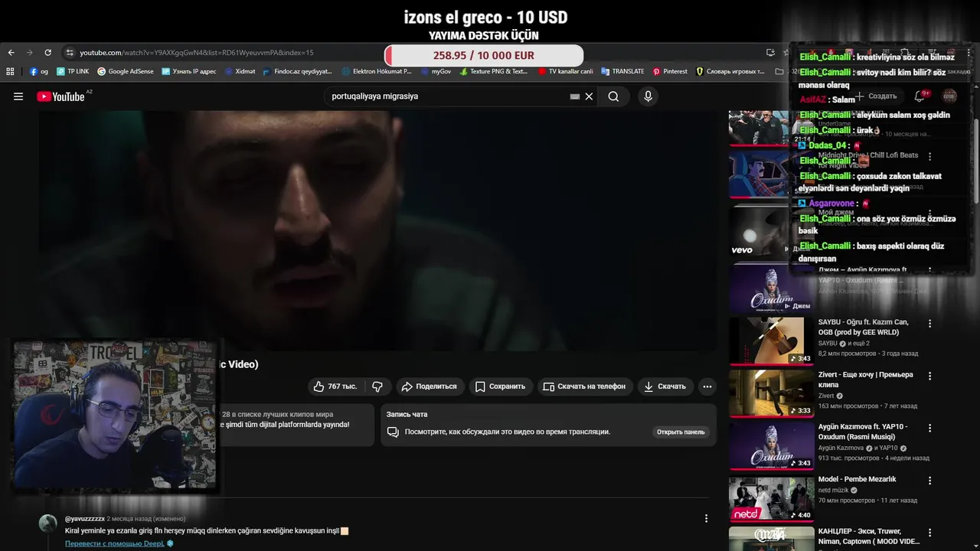Dislike the video with thumbs-down
Image resolution: width=980 pixels, height=551 pixels.
[x=377, y=386]
